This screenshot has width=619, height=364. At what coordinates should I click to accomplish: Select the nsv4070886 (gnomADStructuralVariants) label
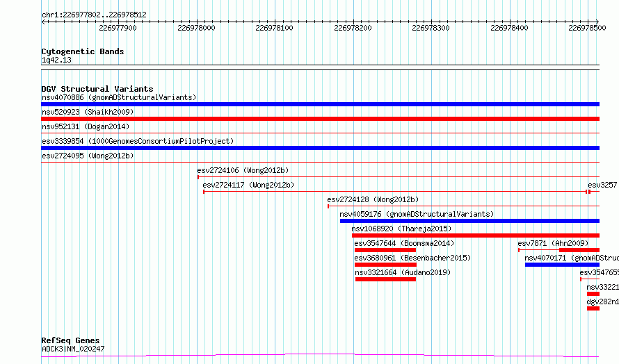(x=119, y=97)
